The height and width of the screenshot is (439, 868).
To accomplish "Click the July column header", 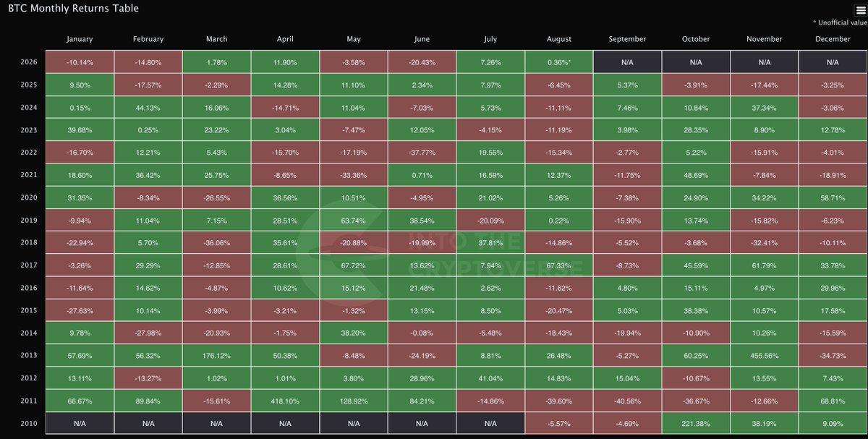I will [x=490, y=39].
